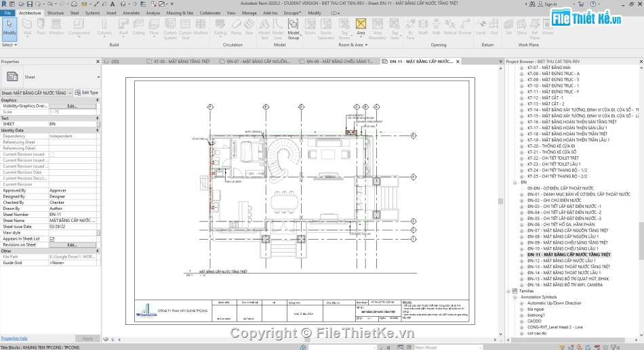The width and height of the screenshot is (644, 350).
Task: Expand the ĐN-07 sheet node
Action: 521,231
